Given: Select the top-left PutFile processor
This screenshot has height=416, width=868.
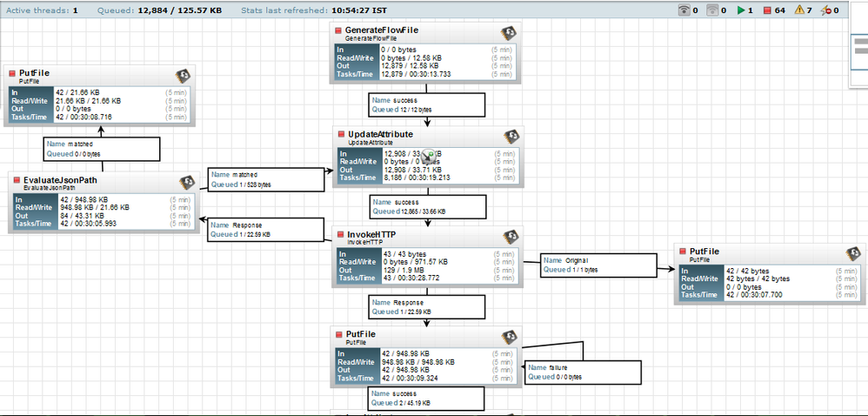Looking at the screenshot, I should pyautogui.click(x=100, y=97).
